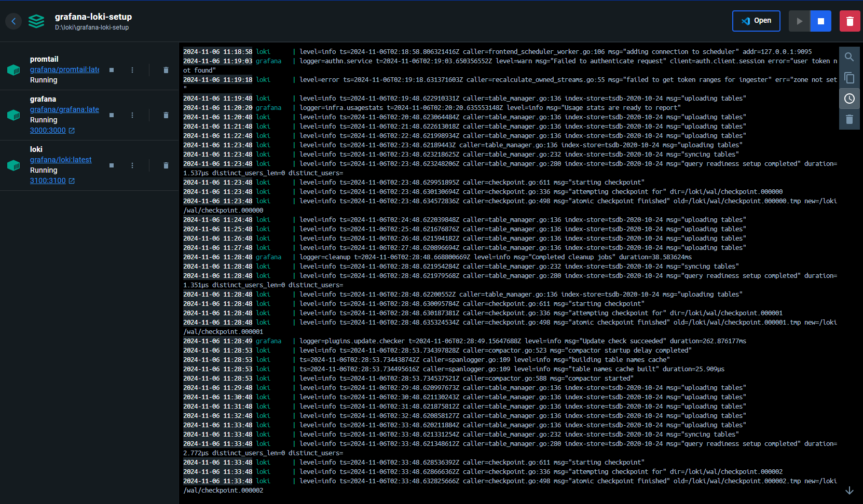Delete the grafana container
The height and width of the screenshot is (504, 863).
(166, 115)
